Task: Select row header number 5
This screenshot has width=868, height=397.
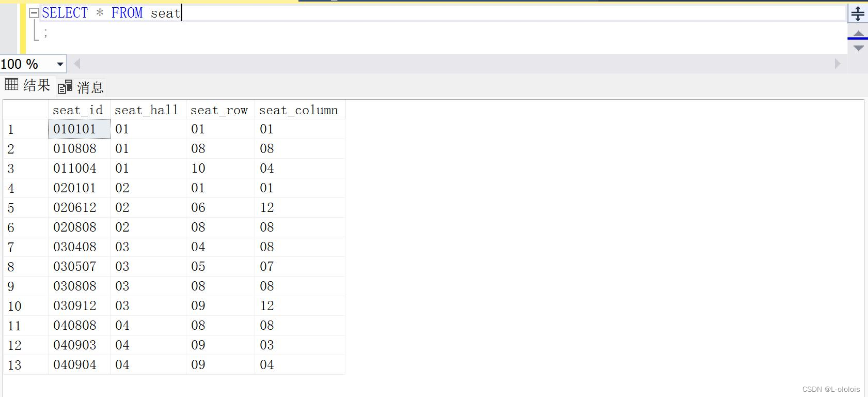Action: [x=26, y=208]
